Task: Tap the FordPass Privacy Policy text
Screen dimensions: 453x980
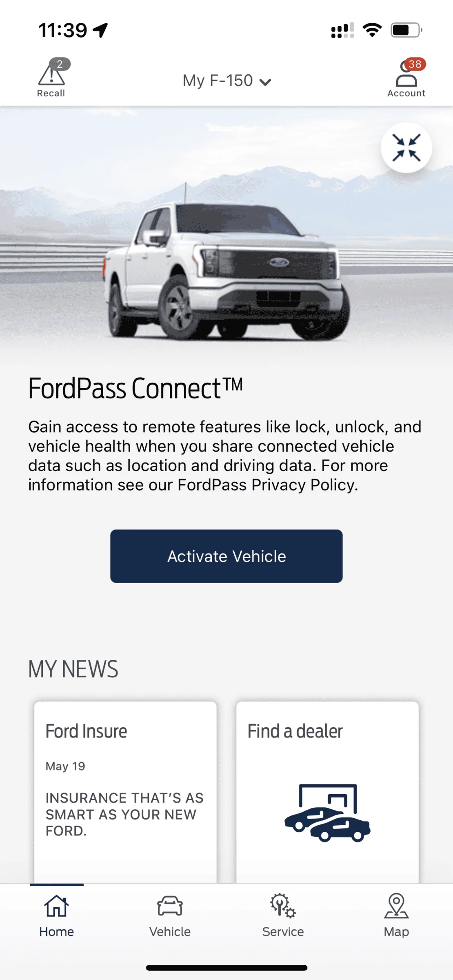Action: point(267,485)
